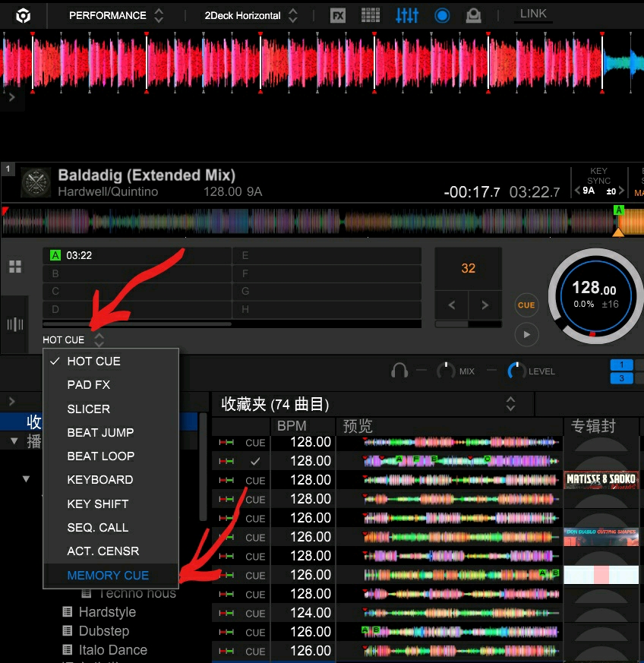Collapse the playlist tree triangle

point(14,441)
